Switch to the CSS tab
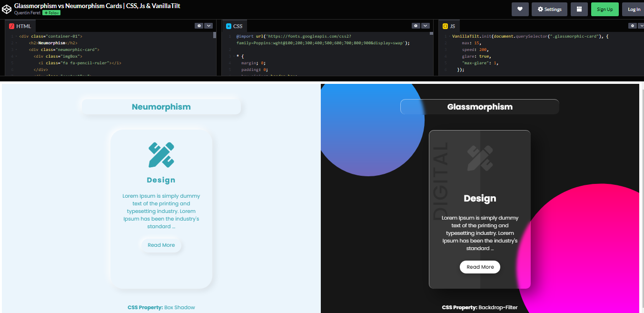Screen dimensions: 644x313 [x=236, y=26]
